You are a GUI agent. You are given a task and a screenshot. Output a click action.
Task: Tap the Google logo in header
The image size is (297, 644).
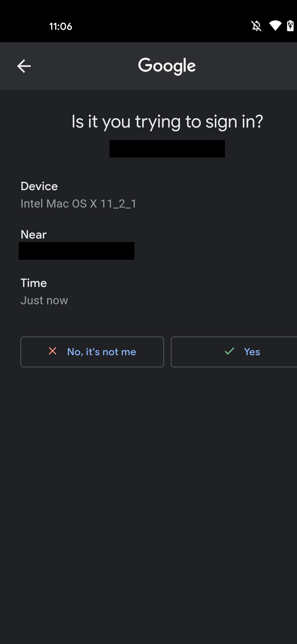(167, 66)
